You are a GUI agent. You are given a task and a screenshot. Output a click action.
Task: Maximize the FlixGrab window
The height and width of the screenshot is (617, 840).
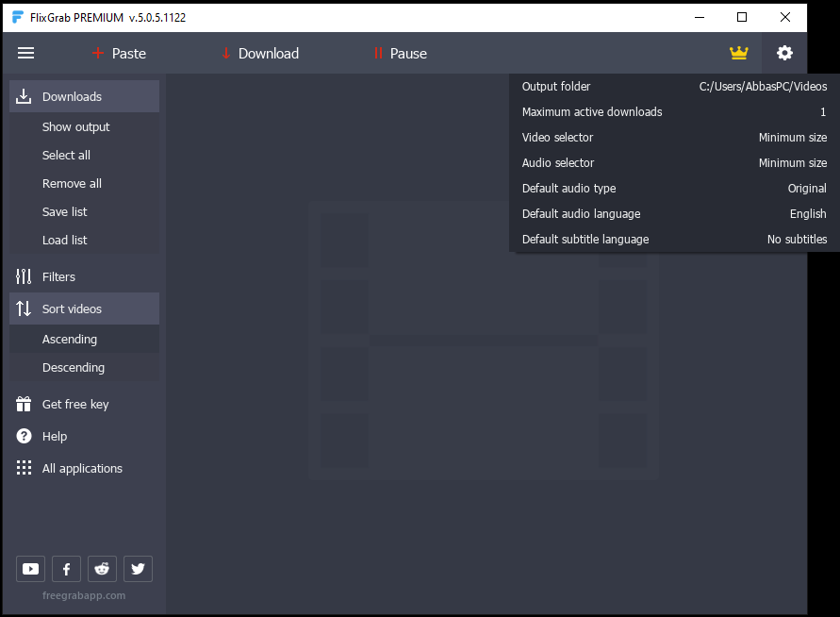(x=742, y=17)
